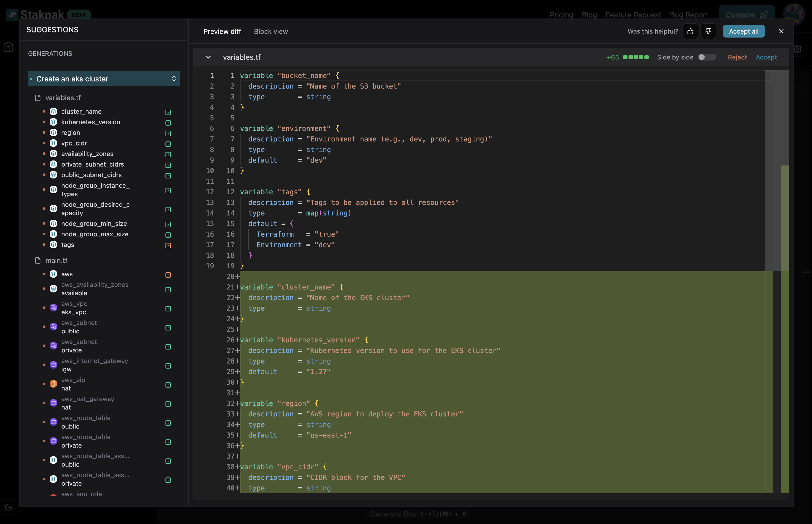Click the thumbs up helpful icon
The width and height of the screenshot is (812, 524).
click(x=690, y=31)
